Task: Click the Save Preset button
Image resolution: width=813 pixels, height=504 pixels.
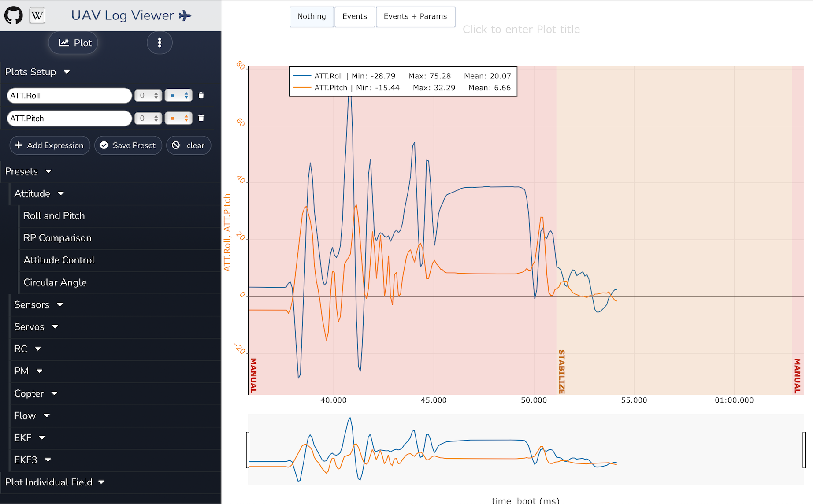Action: coord(128,145)
